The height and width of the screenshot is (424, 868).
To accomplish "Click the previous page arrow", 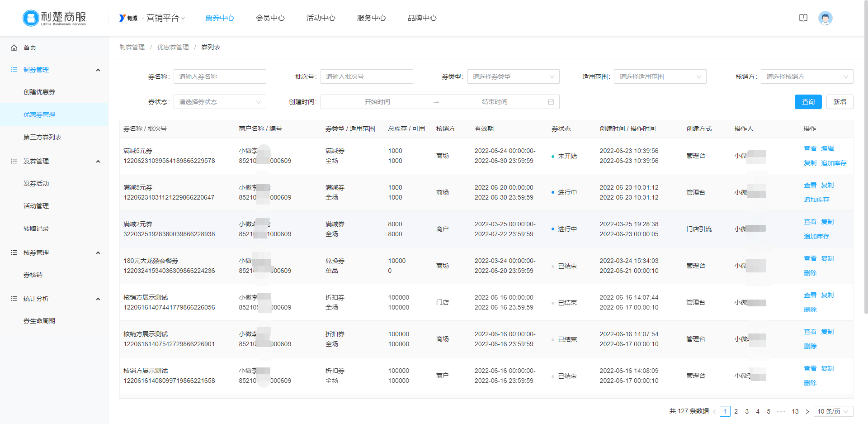I will tap(714, 412).
